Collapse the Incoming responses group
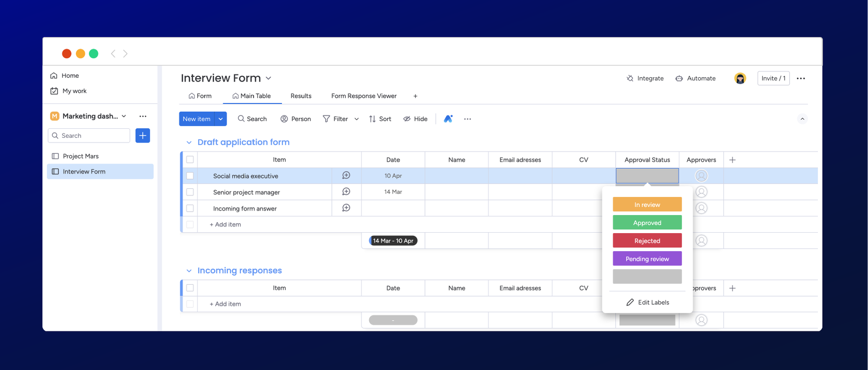The image size is (868, 370). 189,271
